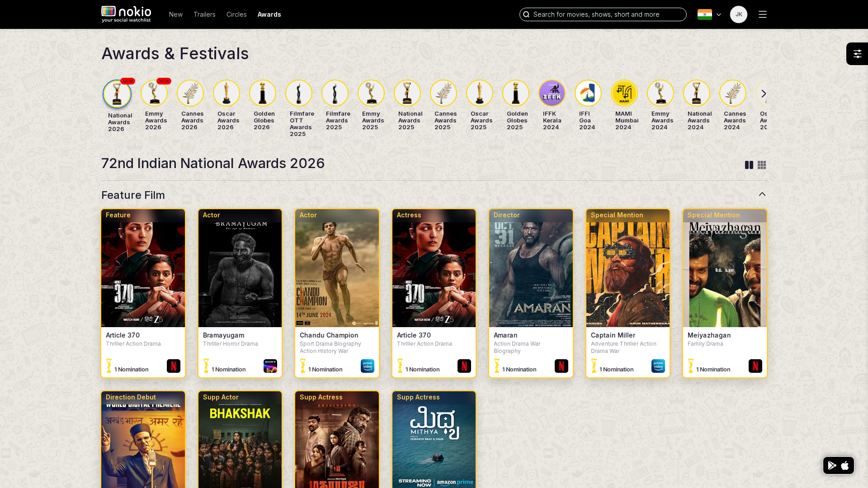Select Emmy Awards 2024 icon
The height and width of the screenshot is (488, 868).
pos(660,93)
